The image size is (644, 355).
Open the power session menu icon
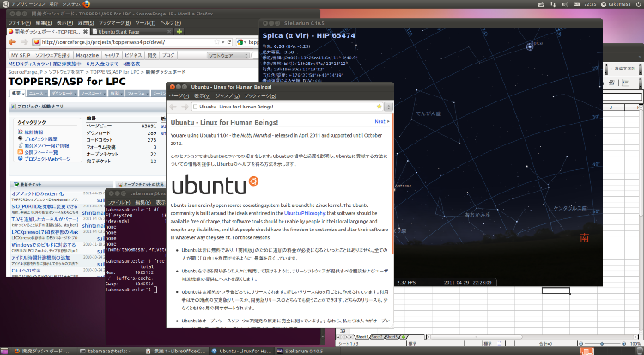(x=638, y=4)
